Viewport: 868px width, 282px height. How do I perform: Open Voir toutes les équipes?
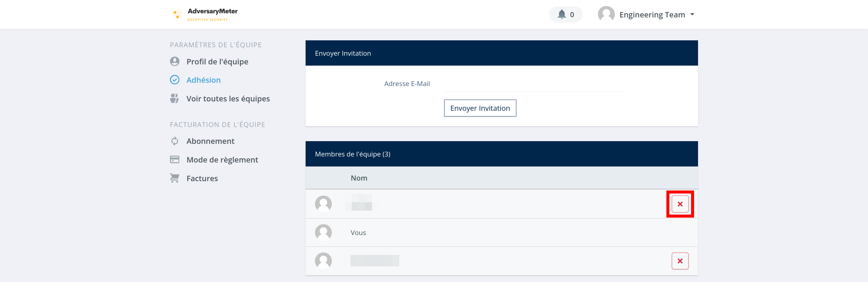click(x=228, y=99)
